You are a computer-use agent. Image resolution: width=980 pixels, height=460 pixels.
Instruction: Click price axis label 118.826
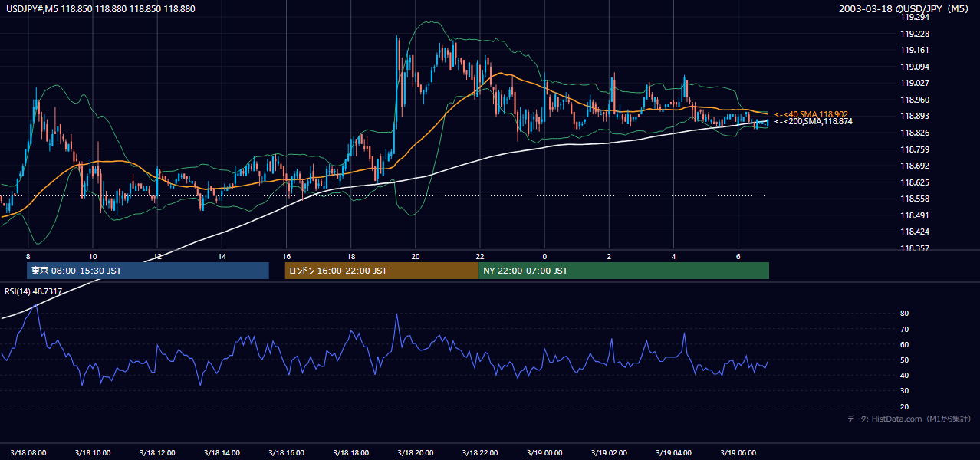click(914, 133)
